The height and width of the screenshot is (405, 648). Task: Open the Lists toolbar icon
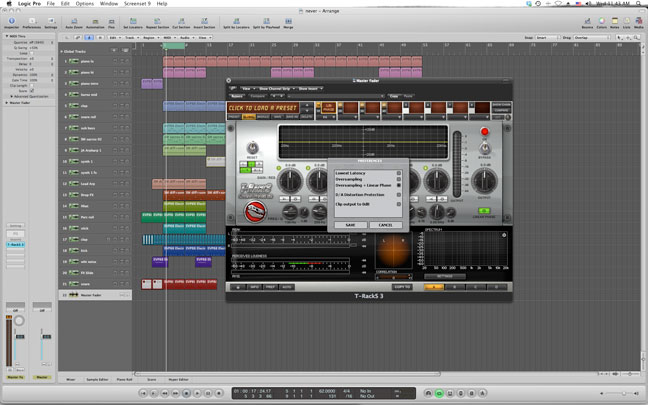click(627, 22)
